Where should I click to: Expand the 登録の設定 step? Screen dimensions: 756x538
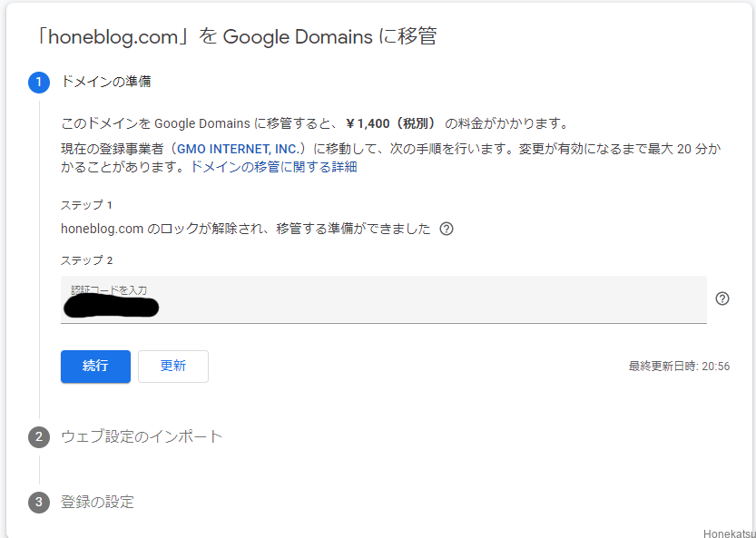pyautogui.click(x=97, y=502)
